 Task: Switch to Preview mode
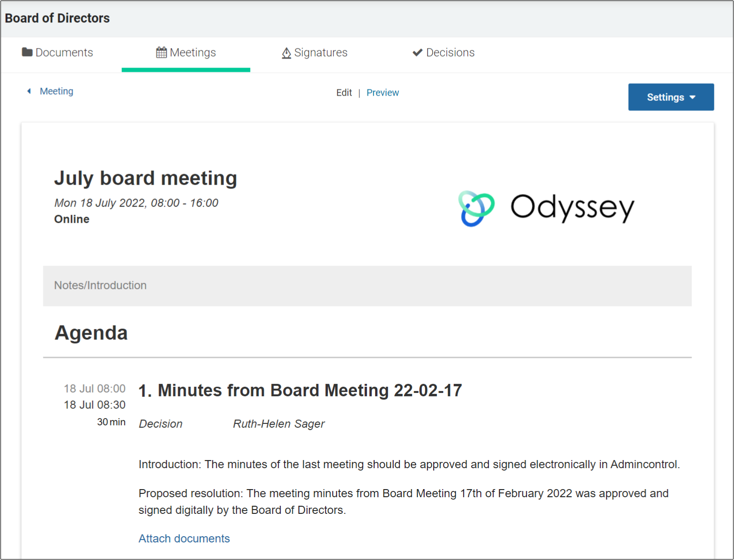383,92
